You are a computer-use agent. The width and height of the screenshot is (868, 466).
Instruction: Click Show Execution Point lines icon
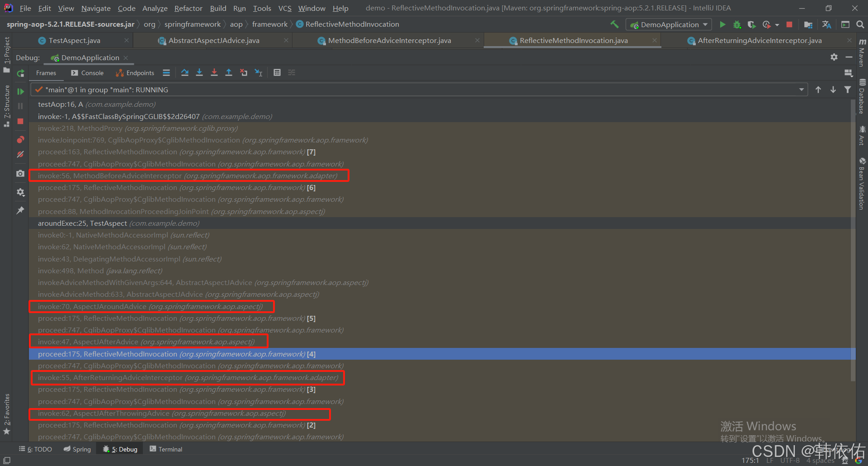pos(166,73)
